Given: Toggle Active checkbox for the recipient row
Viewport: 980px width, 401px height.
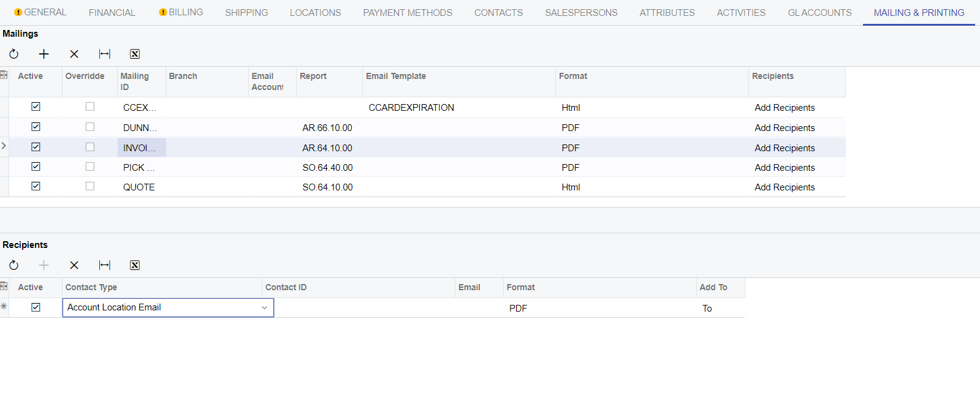Looking at the screenshot, I should pos(36,307).
